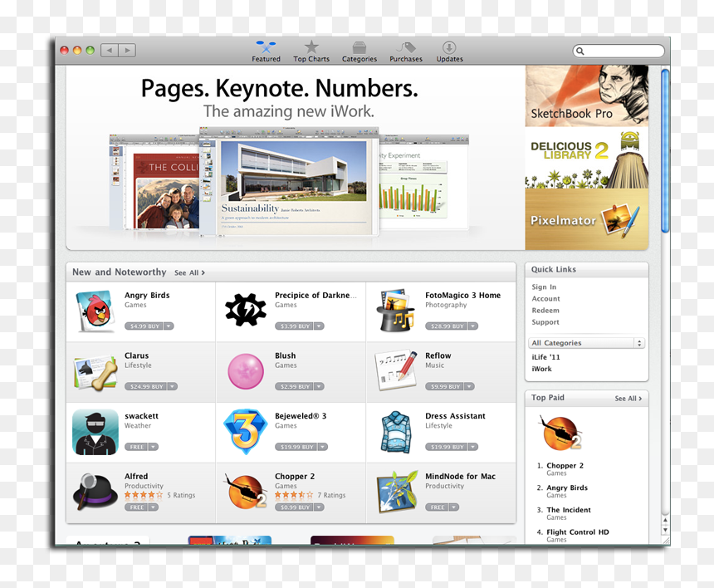The image size is (714, 588).
Task: Click the scrollbar up arrow
Action: pyautogui.click(x=665, y=520)
